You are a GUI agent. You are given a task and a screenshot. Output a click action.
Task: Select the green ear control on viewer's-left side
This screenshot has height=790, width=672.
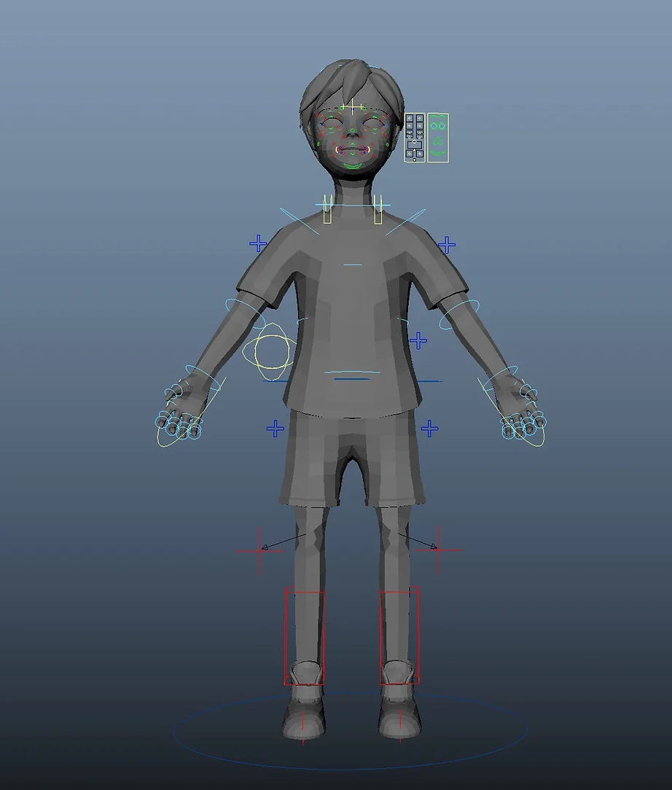coord(319,145)
